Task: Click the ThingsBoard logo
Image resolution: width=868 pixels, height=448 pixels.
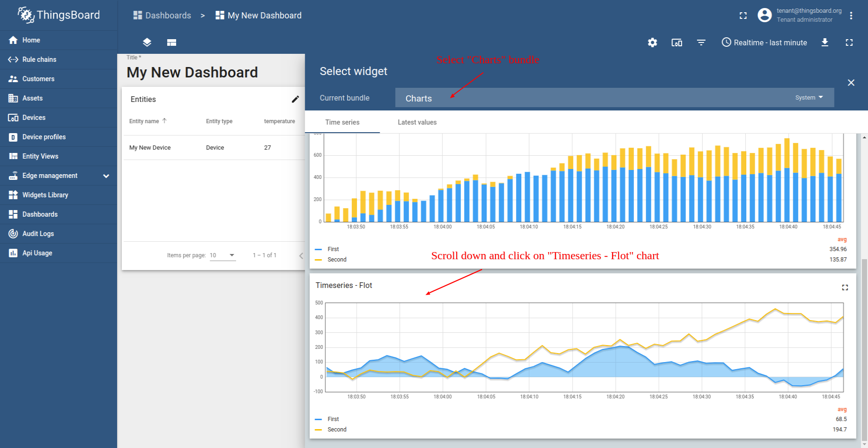Action: click(x=59, y=15)
